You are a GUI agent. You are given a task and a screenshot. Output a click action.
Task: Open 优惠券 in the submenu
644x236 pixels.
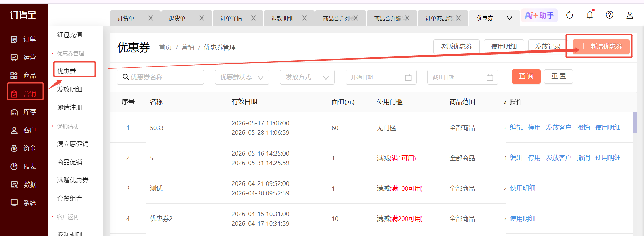tap(66, 71)
